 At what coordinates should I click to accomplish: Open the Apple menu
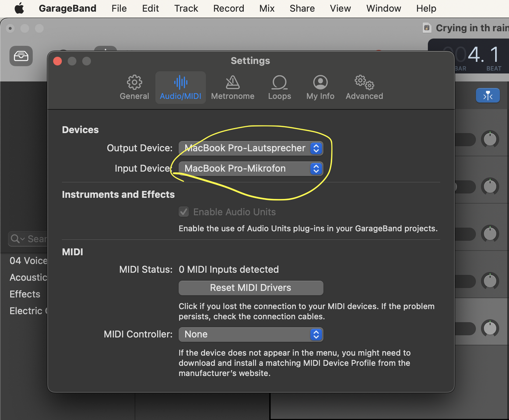click(x=20, y=8)
